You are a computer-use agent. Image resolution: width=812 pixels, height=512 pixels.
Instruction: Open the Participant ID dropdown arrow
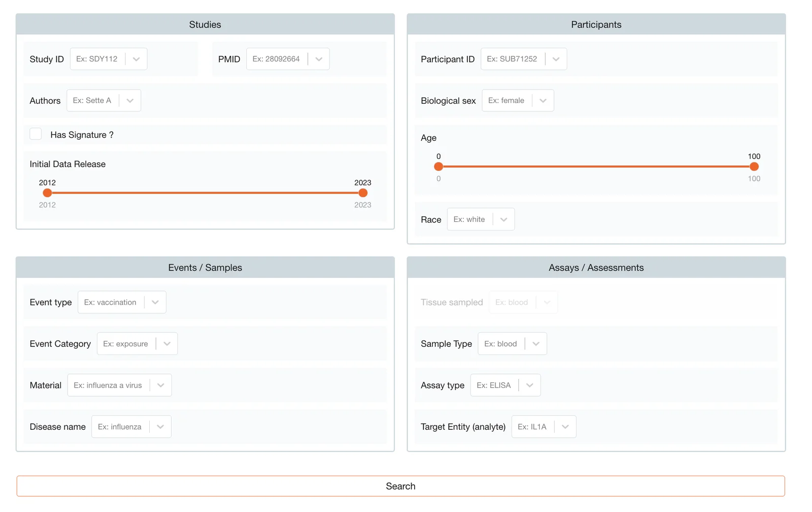556,59
